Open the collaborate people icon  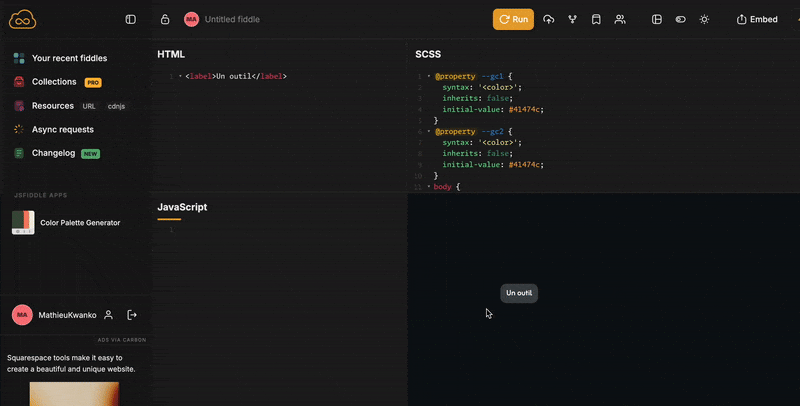(x=620, y=19)
